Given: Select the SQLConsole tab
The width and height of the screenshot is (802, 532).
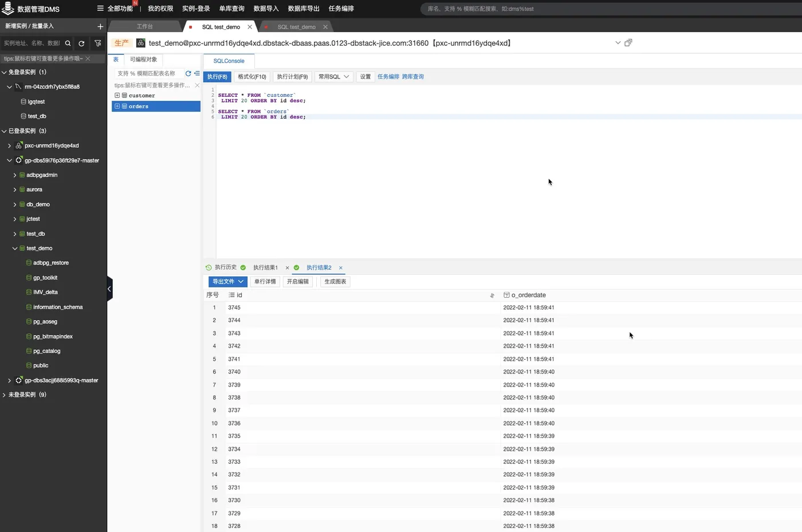Looking at the screenshot, I should [x=229, y=61].
